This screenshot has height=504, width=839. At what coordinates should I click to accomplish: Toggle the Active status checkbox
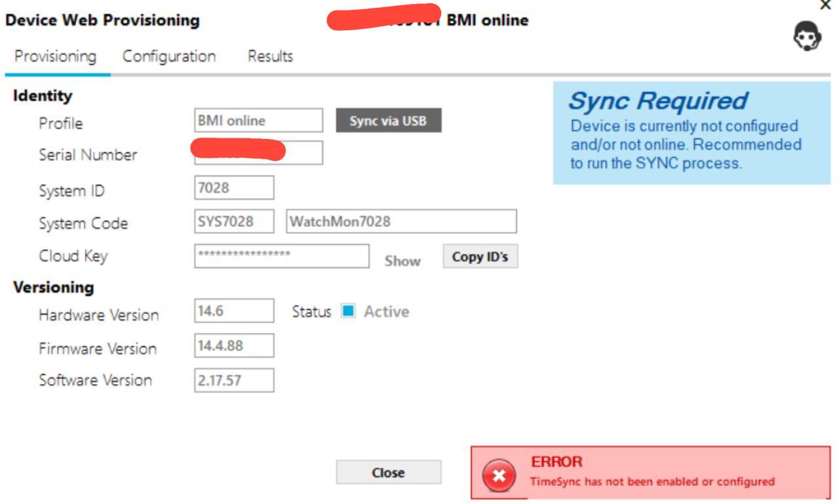click(x=348, y=312)
